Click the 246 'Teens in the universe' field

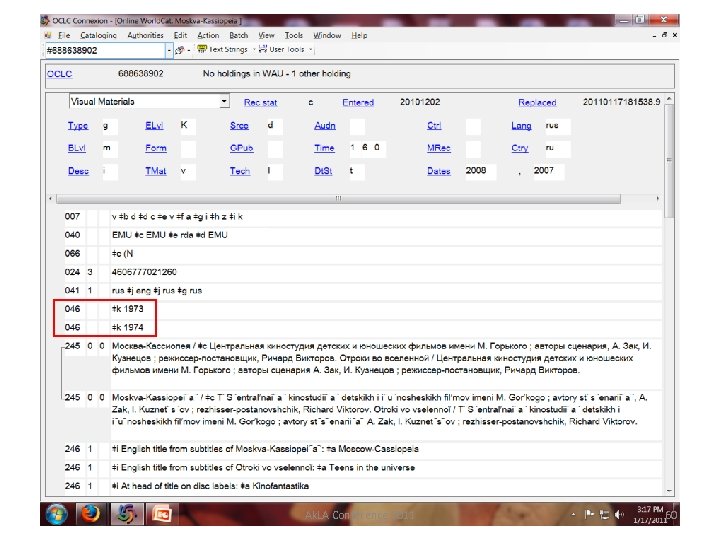point(263,468)
